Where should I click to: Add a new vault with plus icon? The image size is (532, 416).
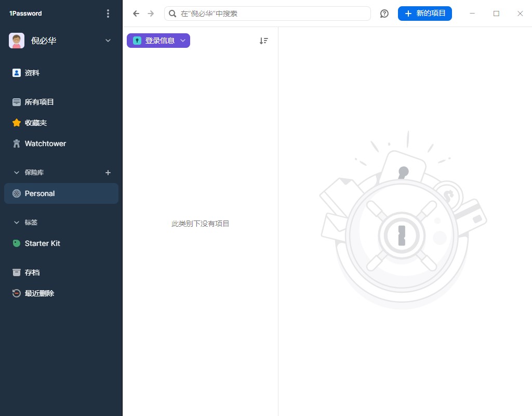[108, 173]
